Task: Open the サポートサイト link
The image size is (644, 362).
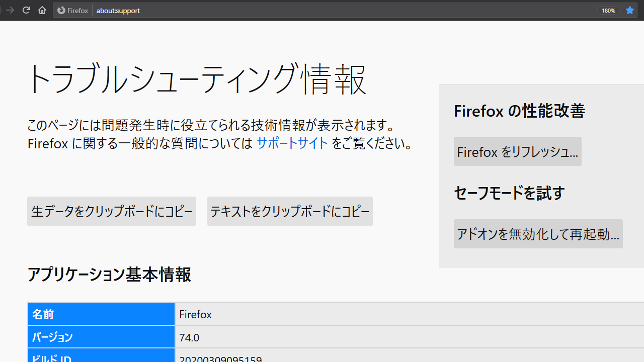Action: coord(292,144)
